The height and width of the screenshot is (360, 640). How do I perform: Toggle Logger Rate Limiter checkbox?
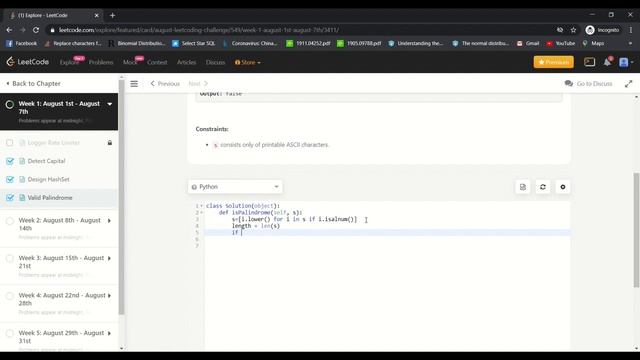(10, 143)
